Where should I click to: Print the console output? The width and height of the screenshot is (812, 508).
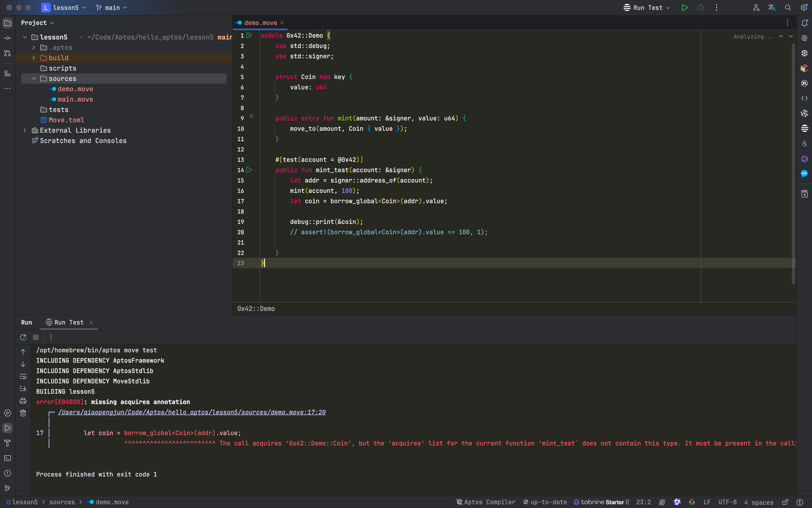[x=23, y=401]
